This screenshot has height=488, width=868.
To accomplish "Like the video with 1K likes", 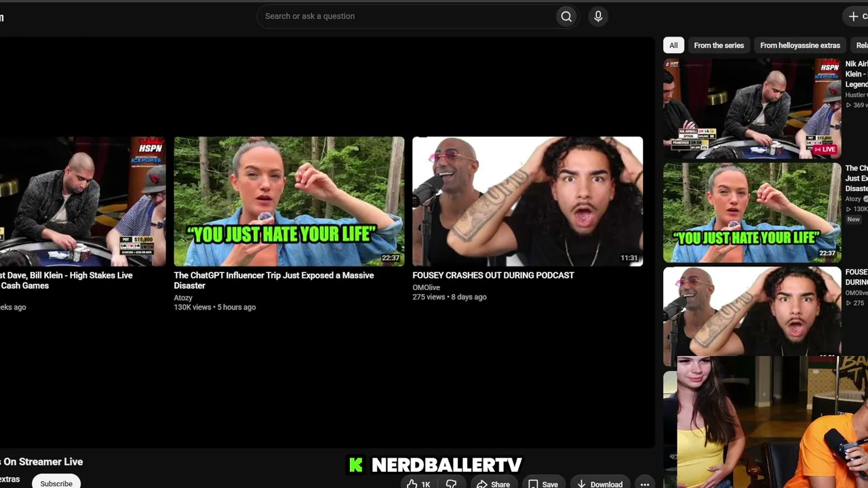I will tap(418, 484).
